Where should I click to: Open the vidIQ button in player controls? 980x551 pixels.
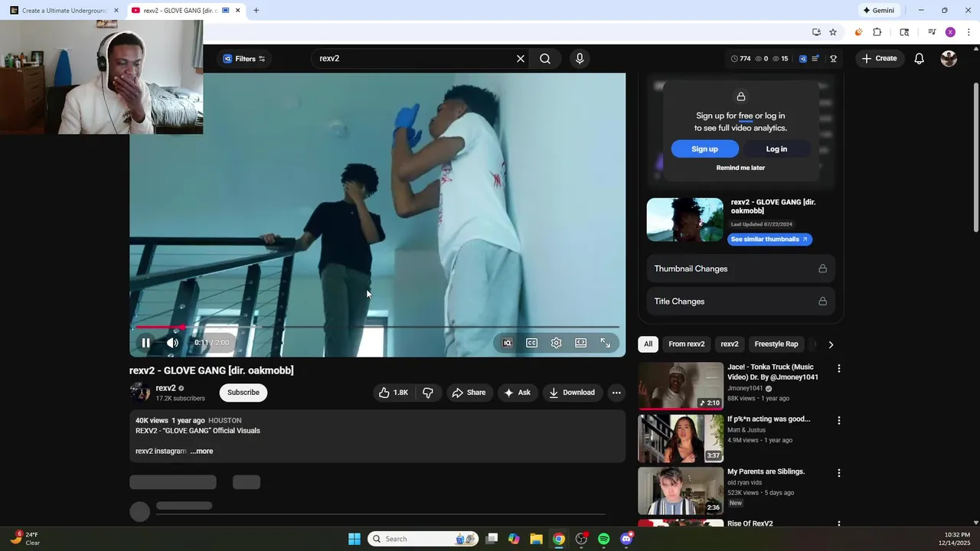[507, 343]
